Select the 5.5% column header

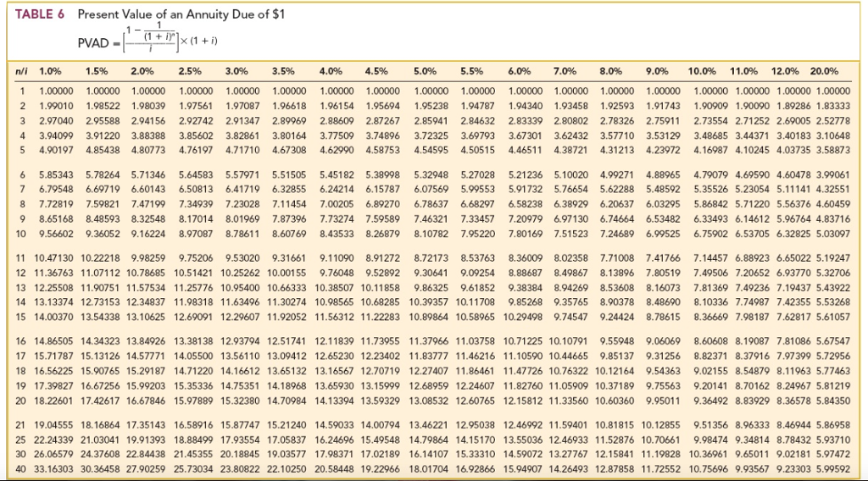(471, 71)
